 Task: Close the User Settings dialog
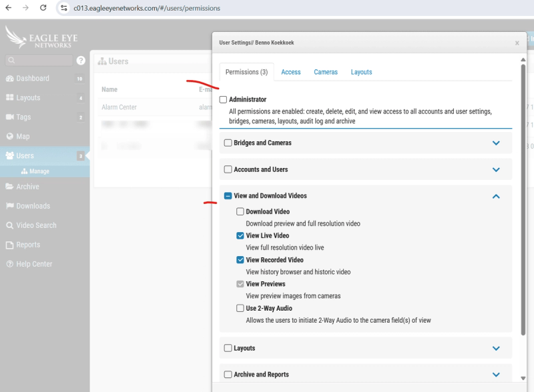[517, 43]
